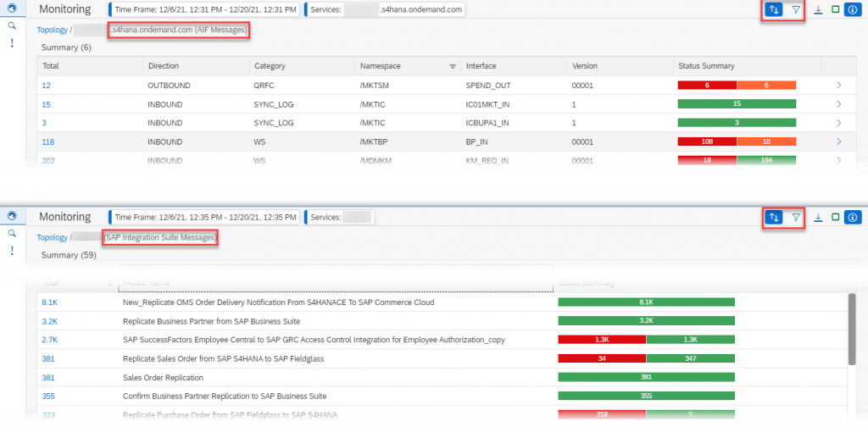Download data from the AIF Messages panel
Screen dimensions: 868x427
click(818, 9)
